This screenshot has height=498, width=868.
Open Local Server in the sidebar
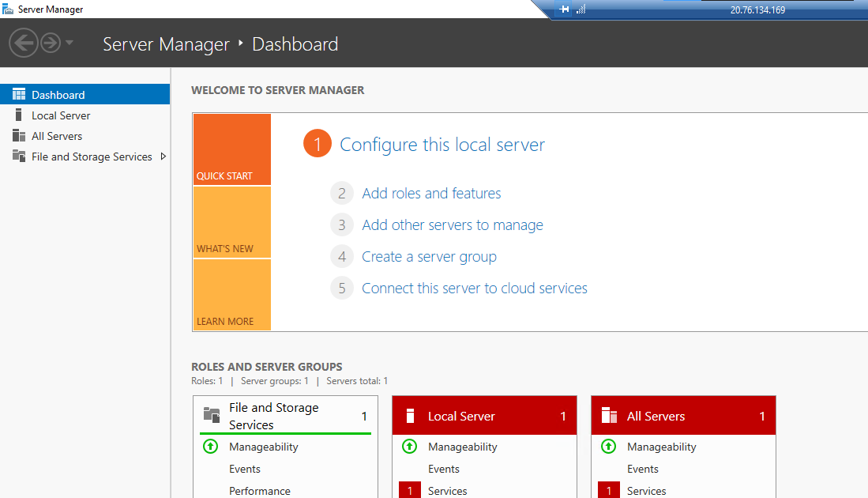point(60,115)
